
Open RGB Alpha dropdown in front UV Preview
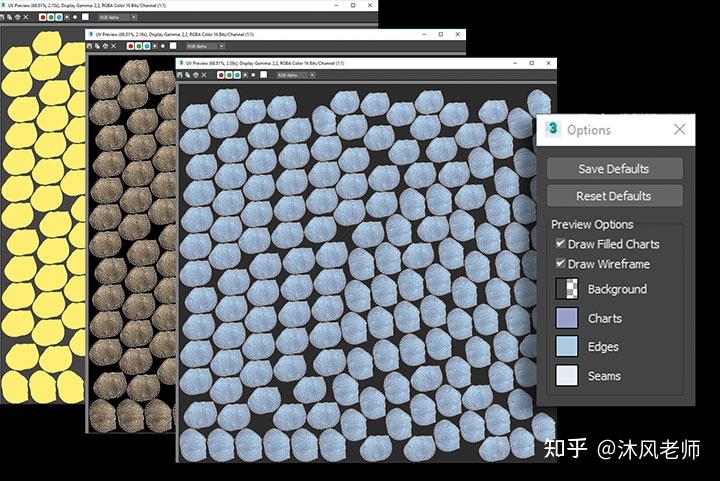[296, 75]
